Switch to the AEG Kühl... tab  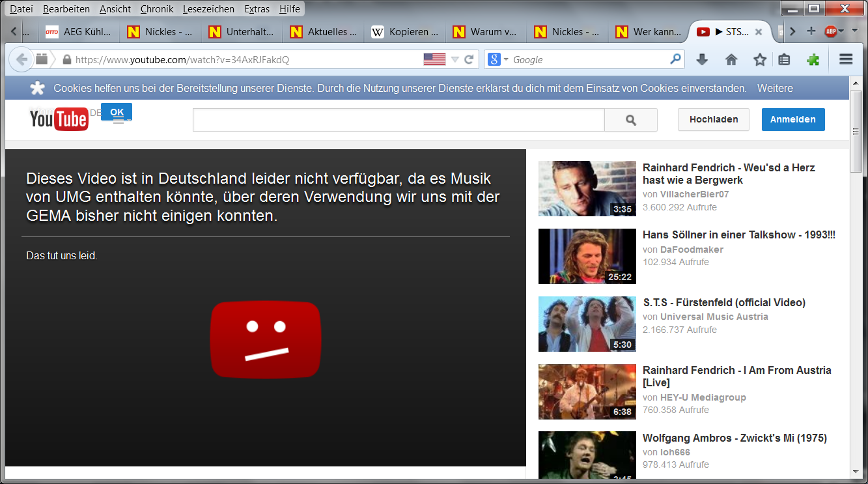pyautogui.click(x=79, y=31)
